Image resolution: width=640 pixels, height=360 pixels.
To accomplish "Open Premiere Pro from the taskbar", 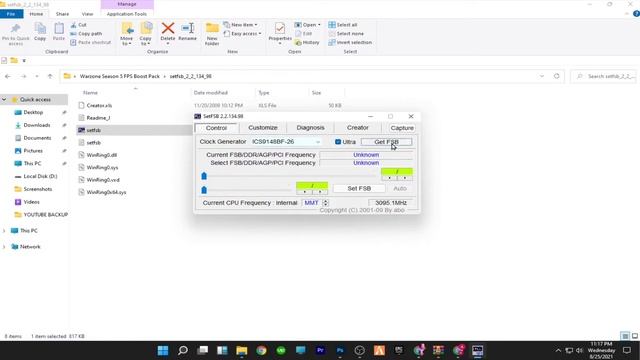I will [320, 350].
